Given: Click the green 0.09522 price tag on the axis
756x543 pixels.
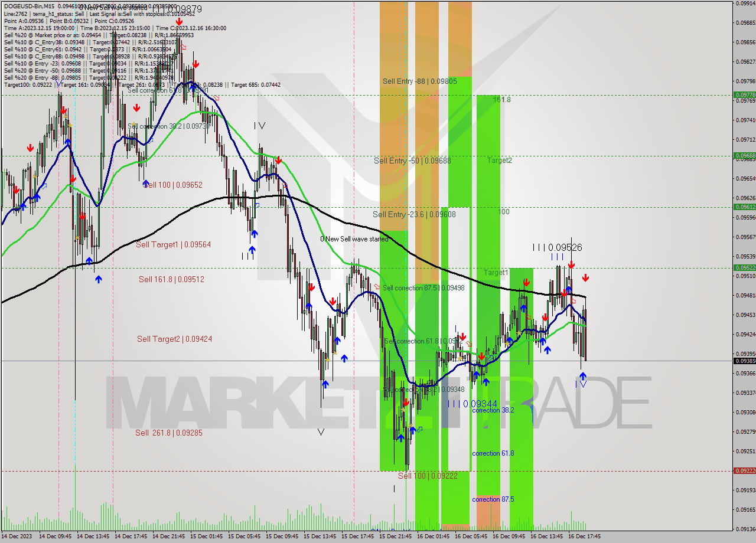Looking at the screenshot, I should tap(745, 267).
